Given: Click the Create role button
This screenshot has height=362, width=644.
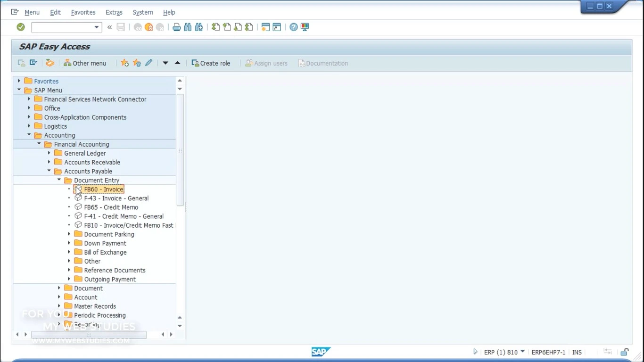Looking at the screenshot, I should tap(211, 63).
